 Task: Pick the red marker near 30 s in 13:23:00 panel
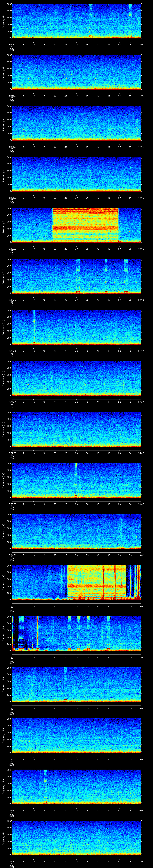(x=76, y=496)
